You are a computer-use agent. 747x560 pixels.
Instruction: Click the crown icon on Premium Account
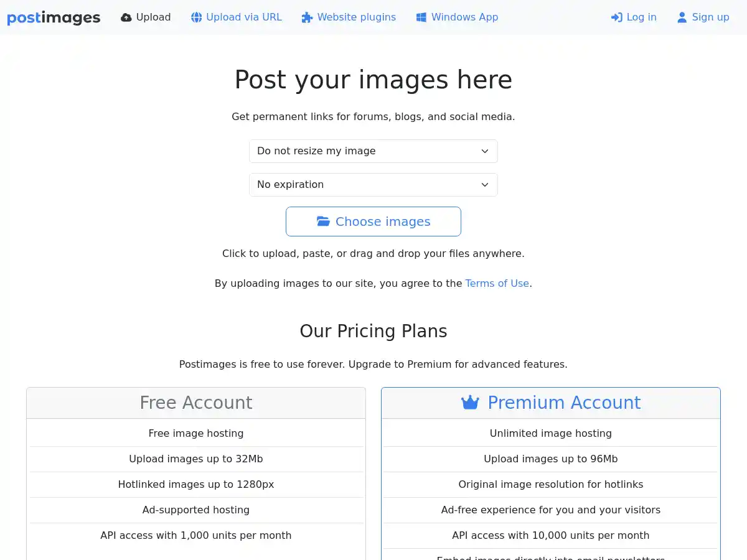(x=470, y=401)
